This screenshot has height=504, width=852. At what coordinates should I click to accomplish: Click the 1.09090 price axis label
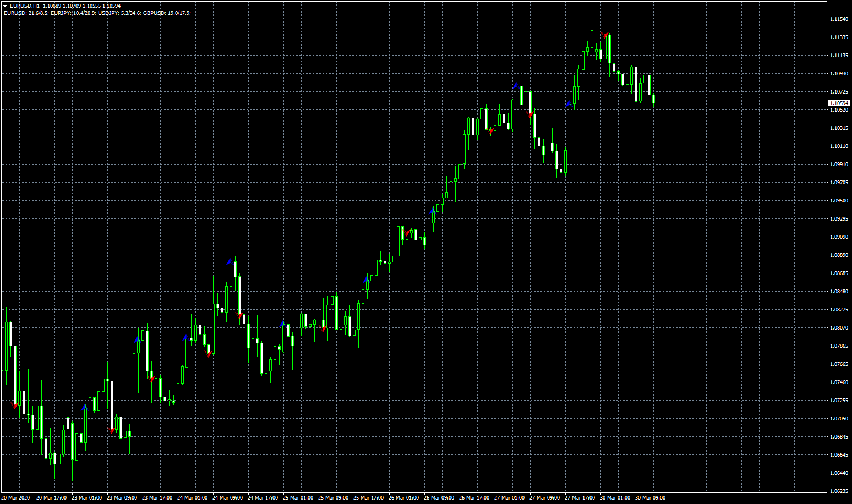[x=839, y=237]
